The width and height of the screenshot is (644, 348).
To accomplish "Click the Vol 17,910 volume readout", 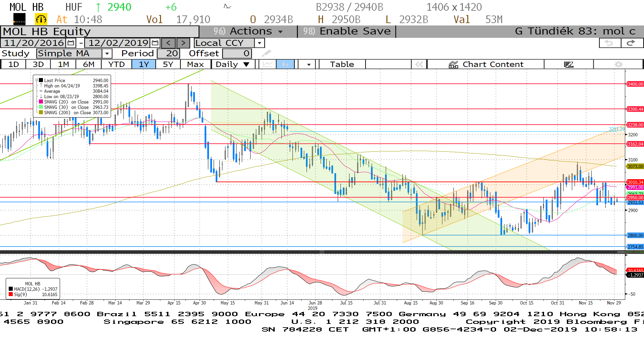I will (178, 19).
